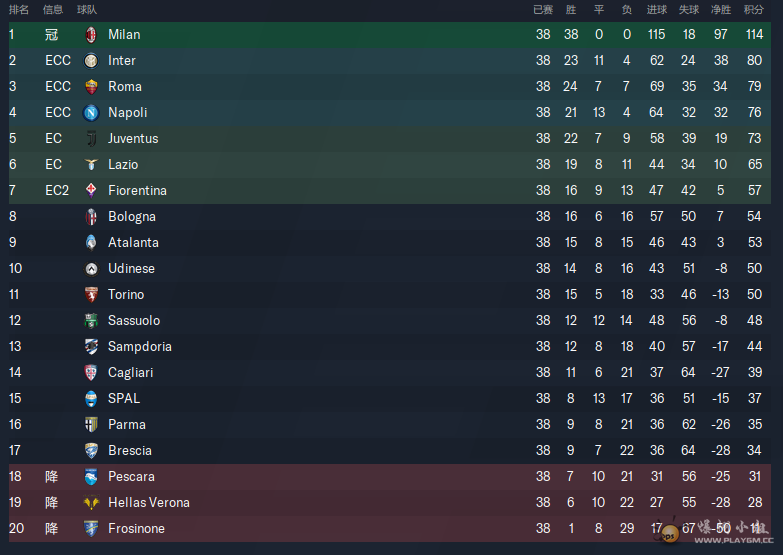
Task: Click the Parma crest icon
Action: click(x=91, y=424)
